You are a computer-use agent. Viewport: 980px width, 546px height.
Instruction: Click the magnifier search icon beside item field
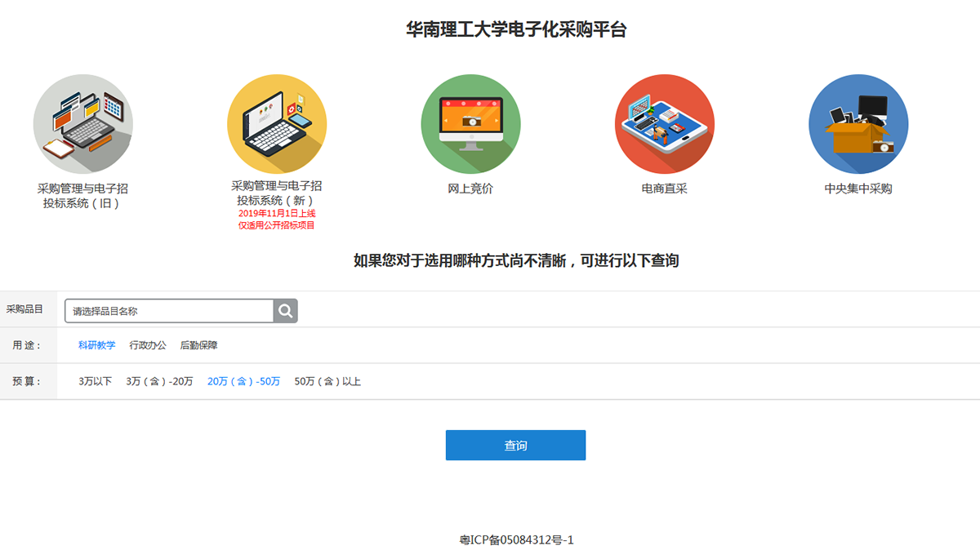point(286,311)
